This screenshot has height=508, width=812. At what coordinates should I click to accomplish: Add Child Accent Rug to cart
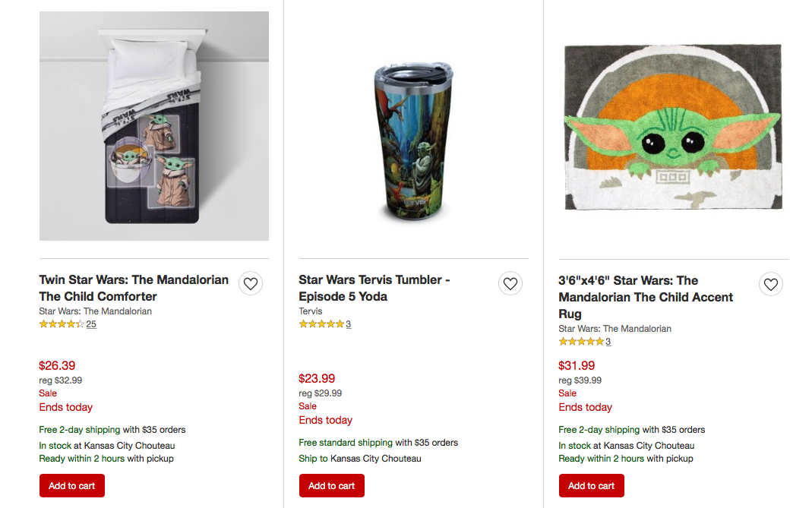point(592,486)
